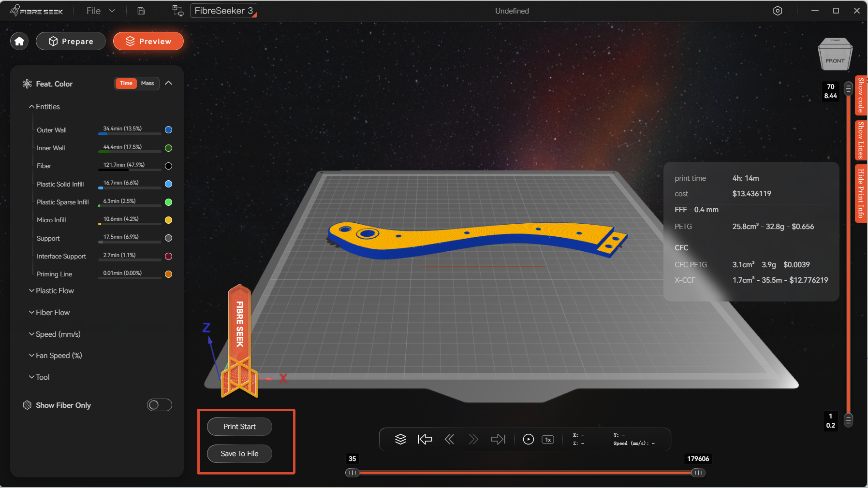Click the orange Micro Infill color swatch
Screen dimensions: 868x488
tap(168, 220)
